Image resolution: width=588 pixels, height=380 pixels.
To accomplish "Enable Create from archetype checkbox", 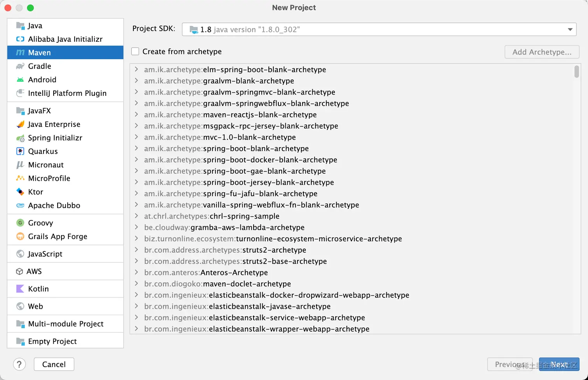I will point(135,51).
